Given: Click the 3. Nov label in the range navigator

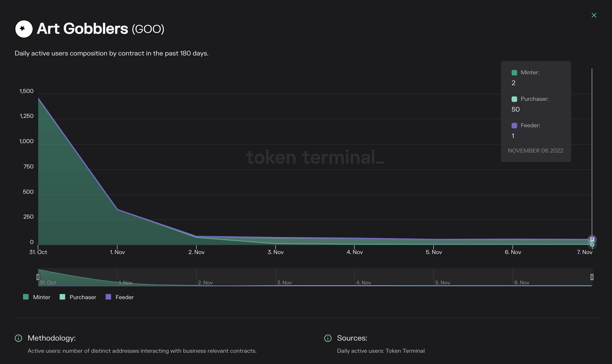Looking at the screenshot, I should (284, 283).
